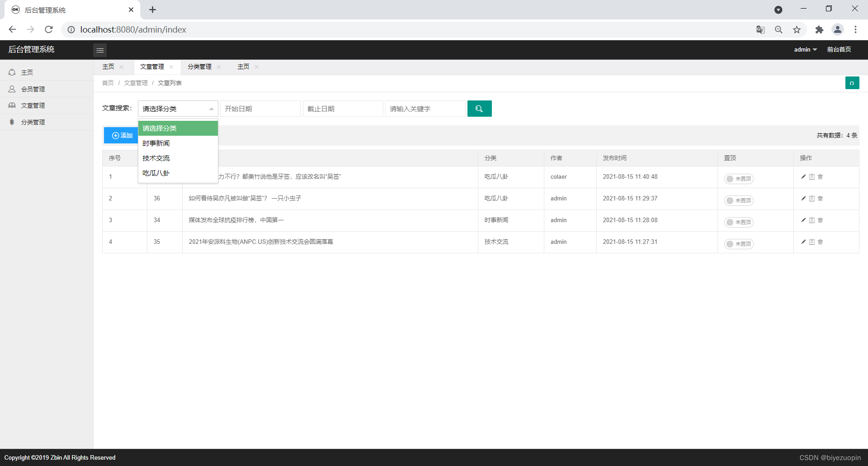Viewport: 868px width, 466px height.
Task: Click the 后台管理系统 header title
Action: (31, 49)
